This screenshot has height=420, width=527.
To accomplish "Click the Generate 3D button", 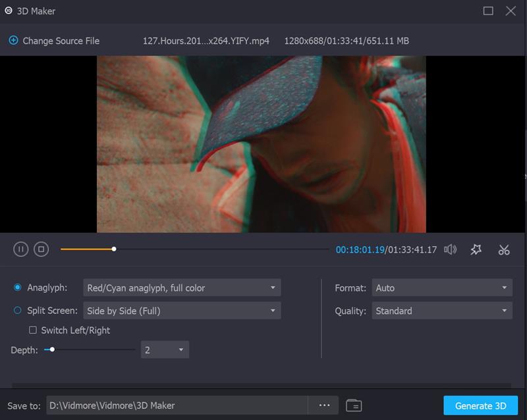I will tap(481, 406).
